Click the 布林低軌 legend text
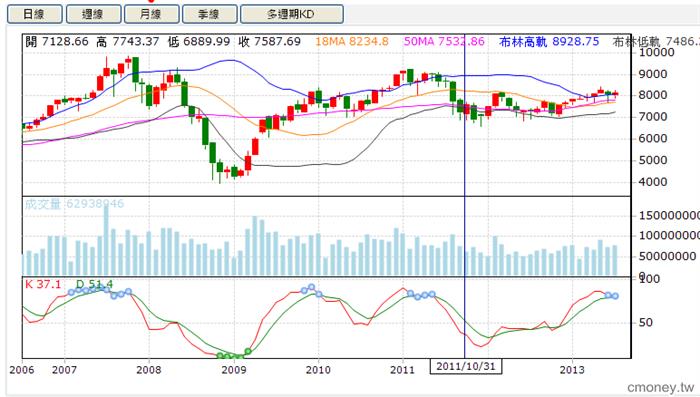Viewport: 700px width, 397px height. [x=656, y=42]
